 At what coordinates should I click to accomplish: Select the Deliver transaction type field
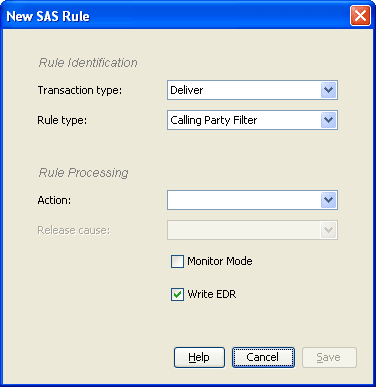click(x=252, y=90)
